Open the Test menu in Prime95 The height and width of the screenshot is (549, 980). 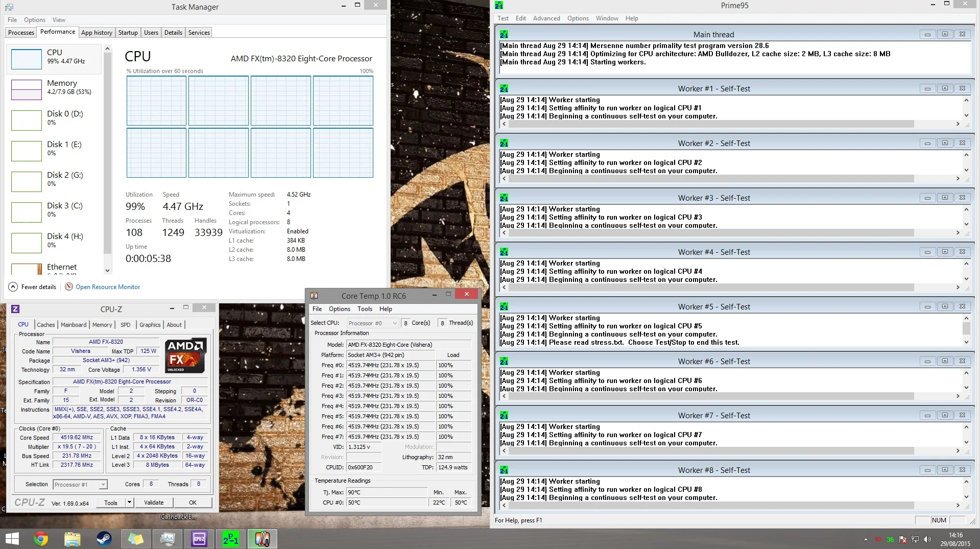[503, 18]
